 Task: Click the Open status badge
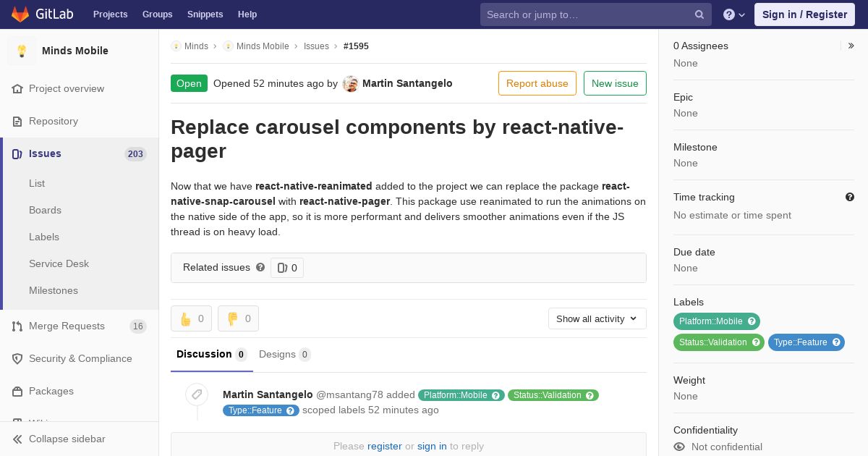click(x=189, y=83)
